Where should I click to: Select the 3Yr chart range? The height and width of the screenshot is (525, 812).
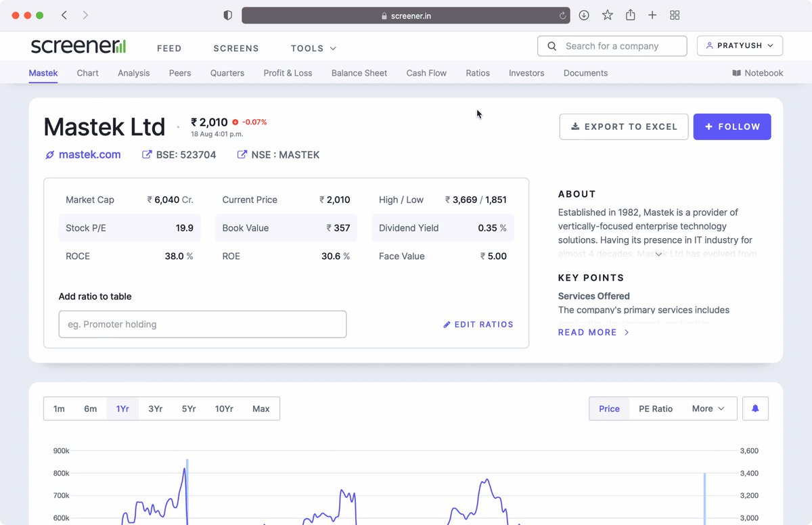(155, 409)
